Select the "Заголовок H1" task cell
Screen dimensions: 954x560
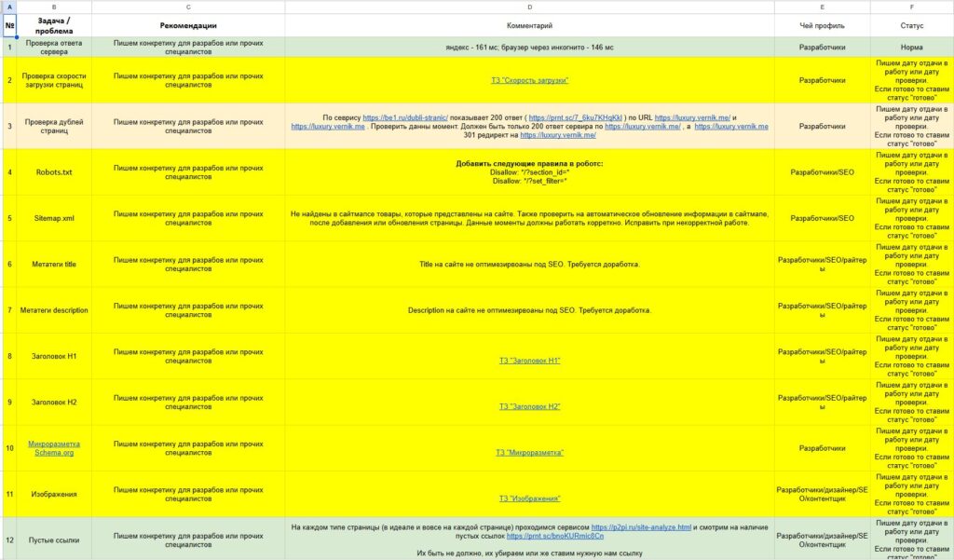click(x=54, y=356)
